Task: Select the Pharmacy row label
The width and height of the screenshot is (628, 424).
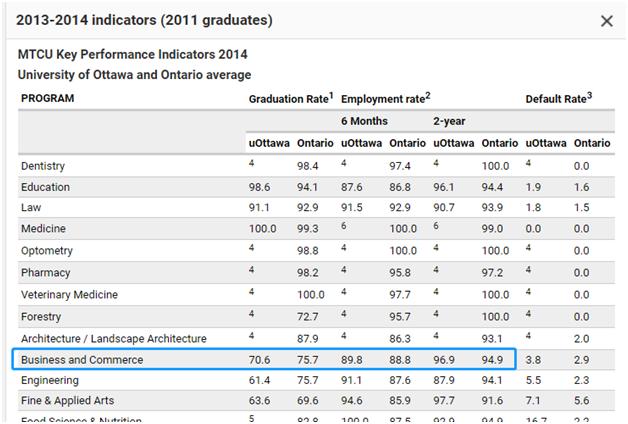Action: click(46, 273)
